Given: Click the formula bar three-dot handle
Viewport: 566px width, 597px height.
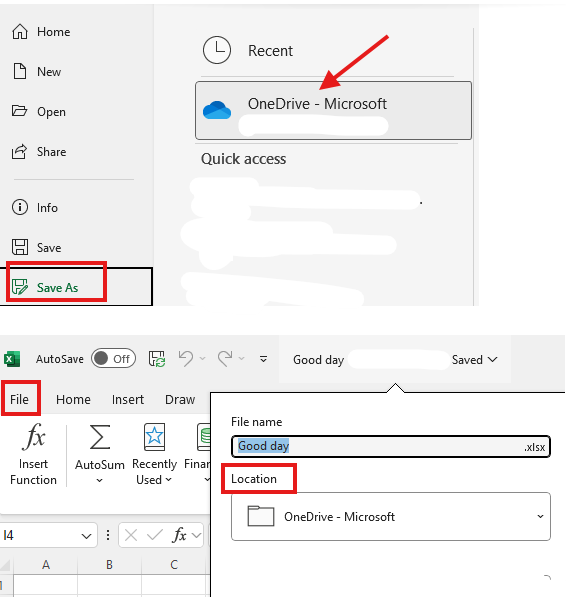Looking at the screenshot, I should coord(108,535).
